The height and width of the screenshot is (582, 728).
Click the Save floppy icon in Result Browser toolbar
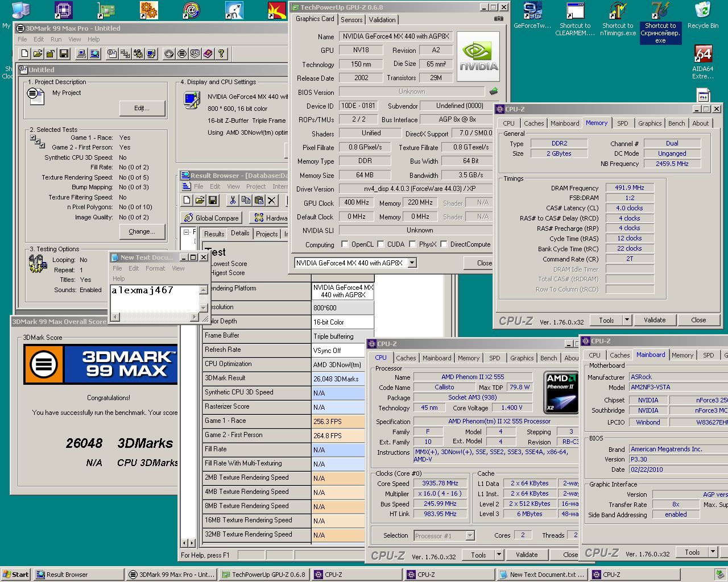pyautogui.click(x=213, y=200)
